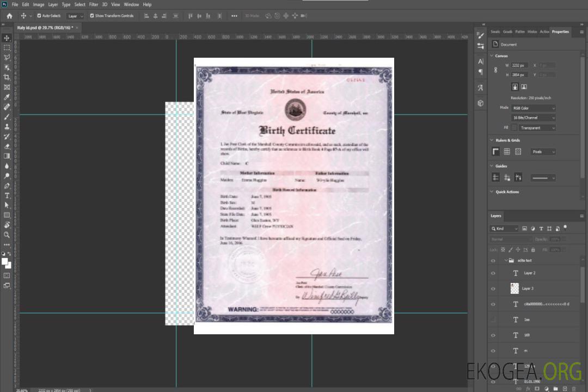
Task: Click the canvas Fill color swatch
Action: point(514,128)
